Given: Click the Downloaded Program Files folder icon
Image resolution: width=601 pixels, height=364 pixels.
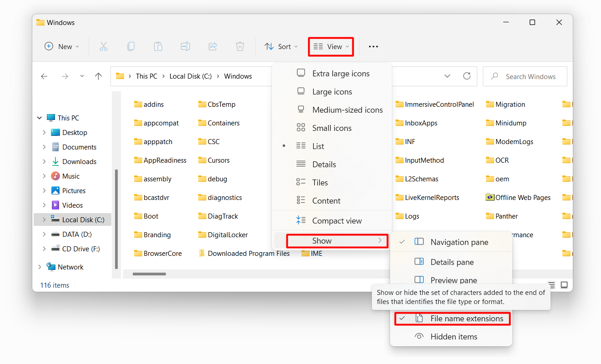Looking at the screenshot, I should coord(202,253).
